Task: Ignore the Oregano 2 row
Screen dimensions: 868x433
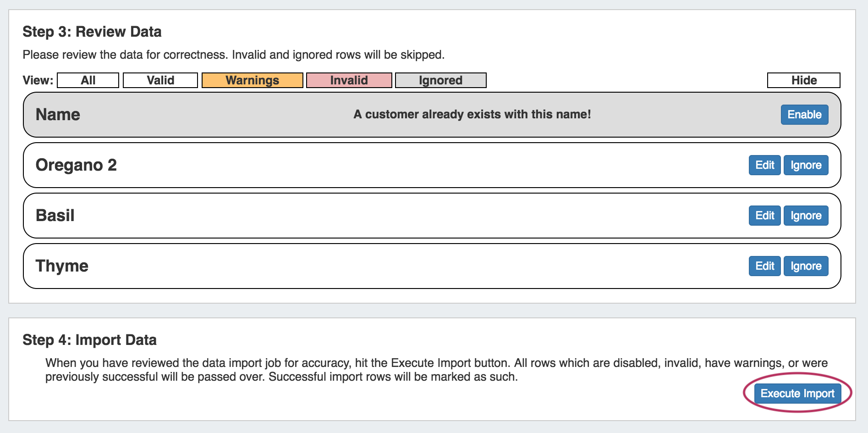Action: click(806, 165)
